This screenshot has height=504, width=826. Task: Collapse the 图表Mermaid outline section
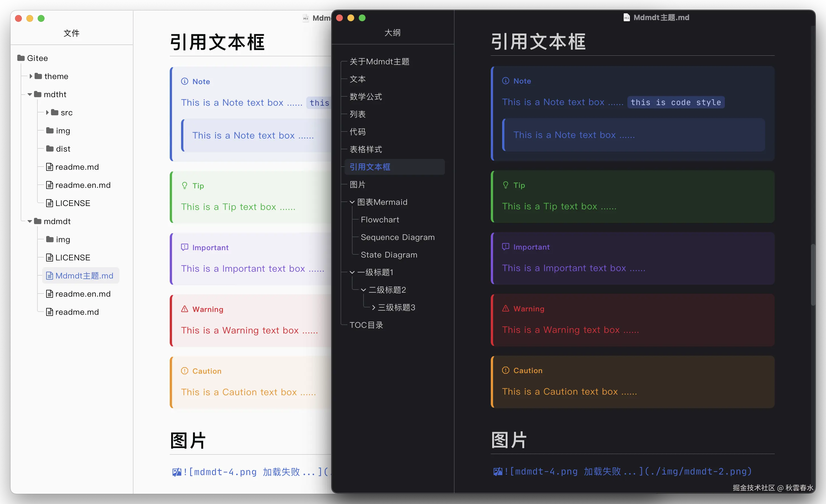point(352,202)
